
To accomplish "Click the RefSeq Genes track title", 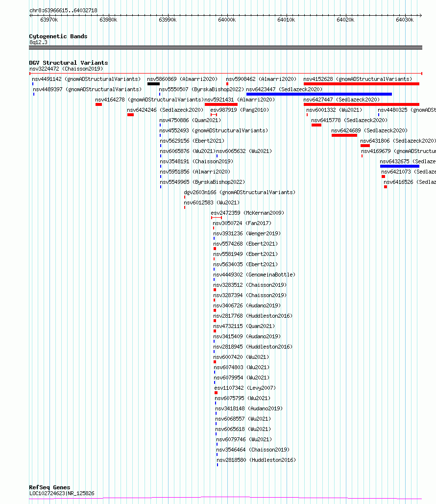I will (x=49, y=487).
